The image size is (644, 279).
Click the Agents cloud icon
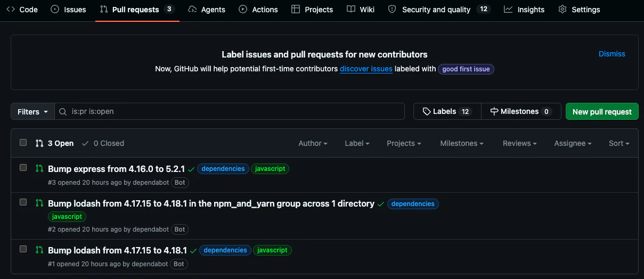pyautogui.click(x=192, y=9)
